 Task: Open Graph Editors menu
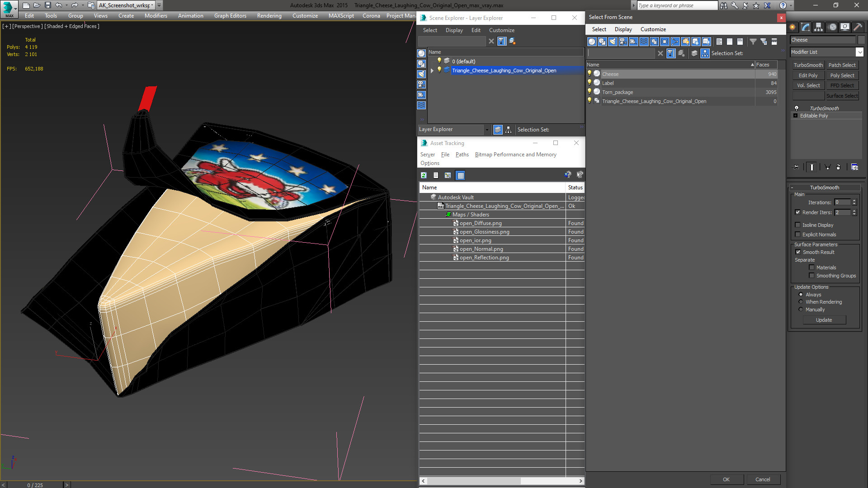230,16
